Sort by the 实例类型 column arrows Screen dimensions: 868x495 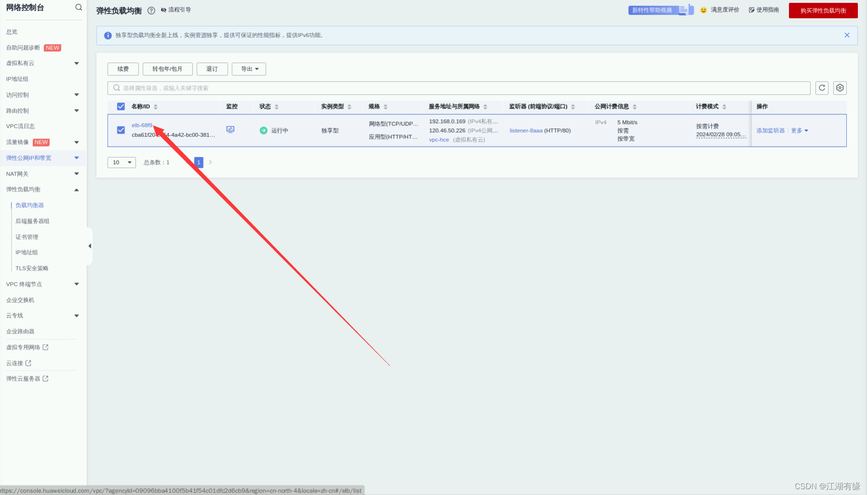coord(350,107)
